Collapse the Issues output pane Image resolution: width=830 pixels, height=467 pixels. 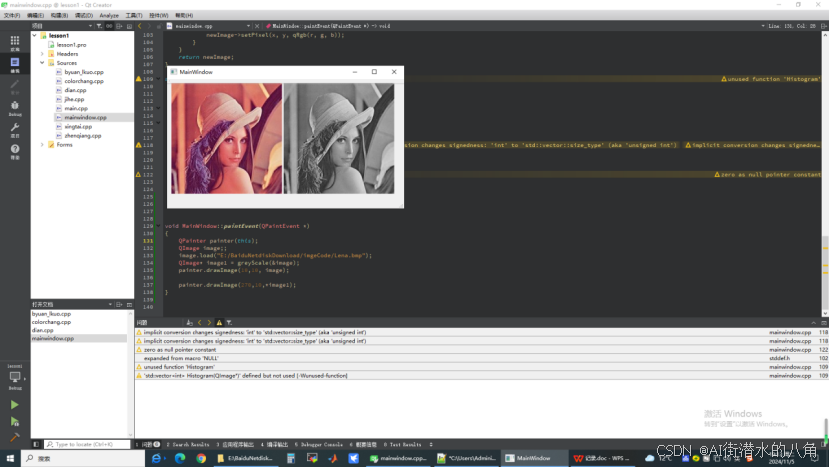[814, 322]
